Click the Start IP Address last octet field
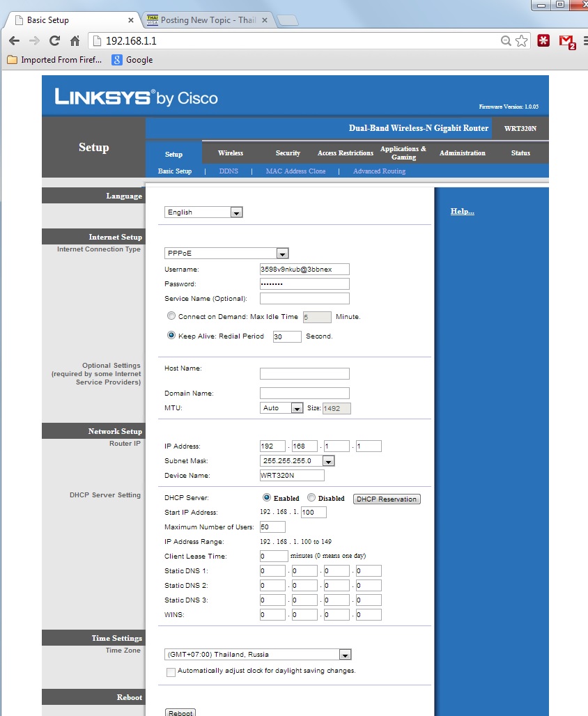Viewport: 588px width, 716px height. [314, 513]
